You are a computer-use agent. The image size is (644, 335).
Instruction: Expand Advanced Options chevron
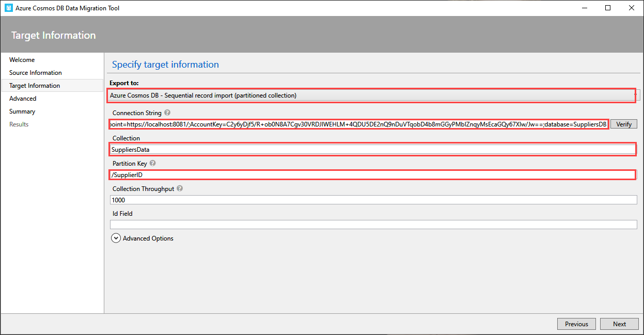coord(116,238)
